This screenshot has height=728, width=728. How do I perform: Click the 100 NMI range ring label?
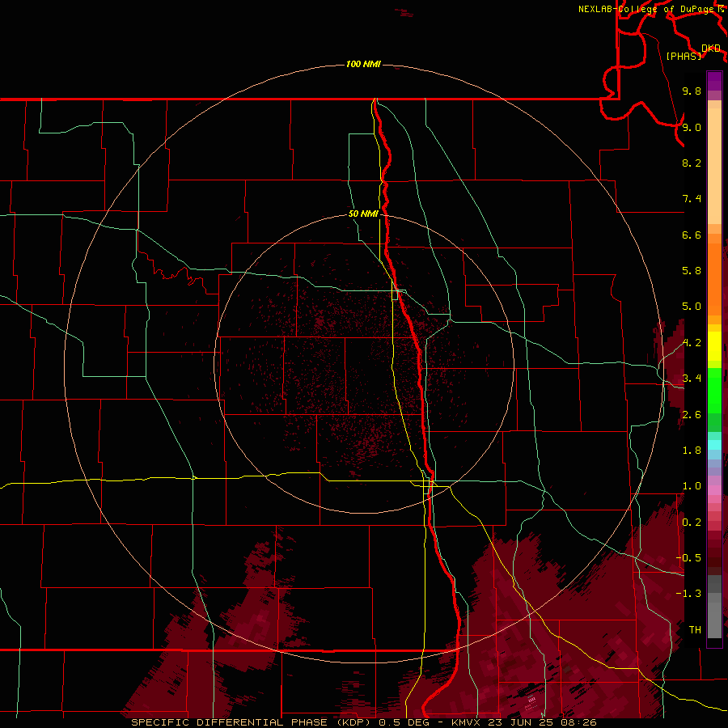coord(363,64)
